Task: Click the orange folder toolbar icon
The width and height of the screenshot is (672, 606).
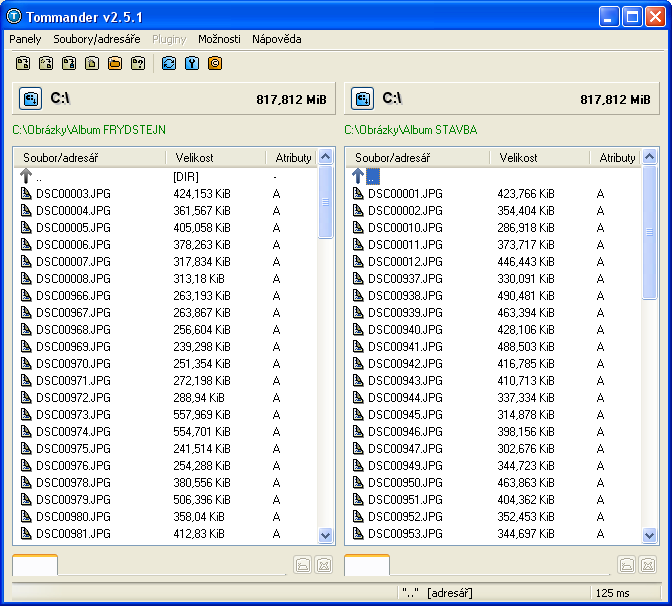Action: (x=114, y=63)
